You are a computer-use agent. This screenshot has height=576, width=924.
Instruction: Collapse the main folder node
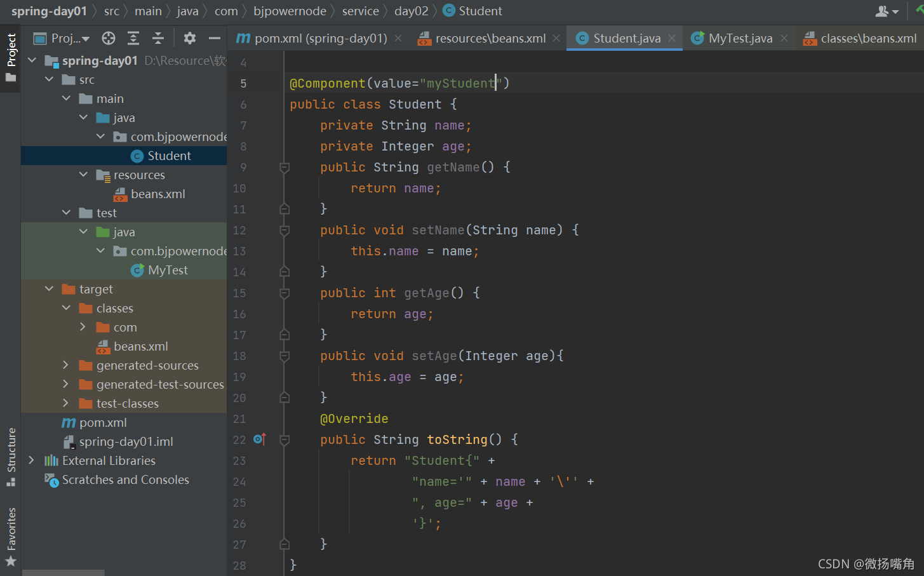(67, 98)
